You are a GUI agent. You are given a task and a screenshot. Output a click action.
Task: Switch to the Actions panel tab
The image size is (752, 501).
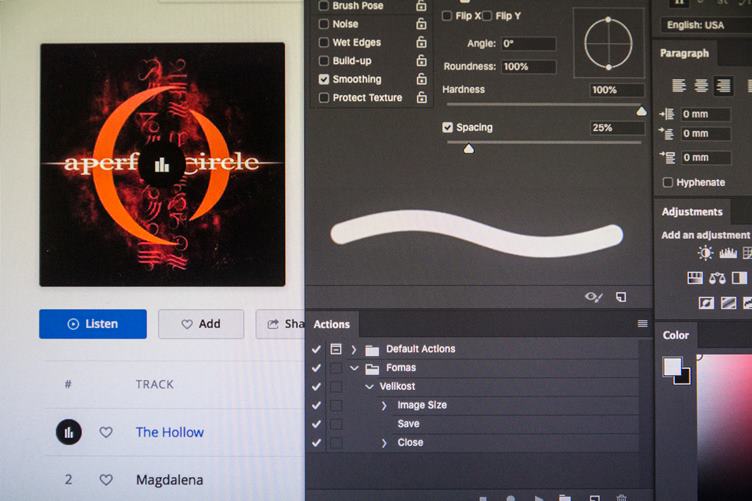pos(331,324)
